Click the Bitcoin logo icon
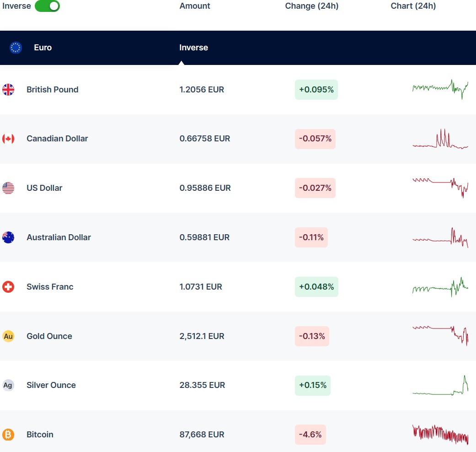Screen dimensions: 476x452 [x=8, y=435]
